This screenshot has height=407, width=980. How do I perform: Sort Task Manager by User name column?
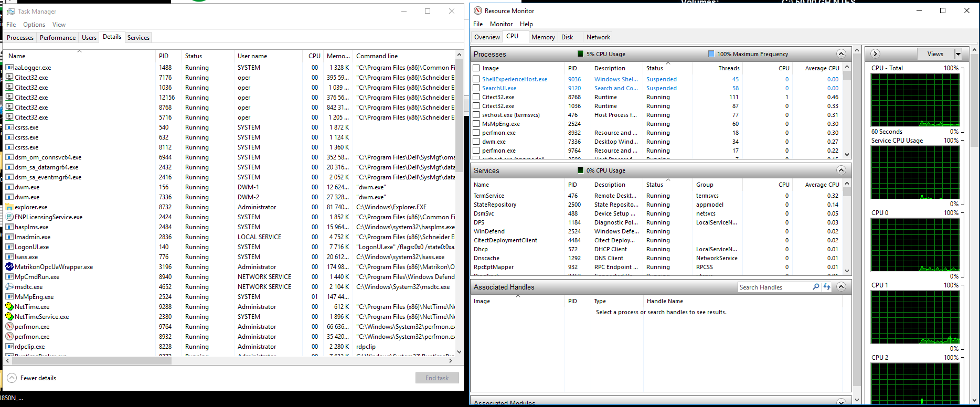point(268,56)
